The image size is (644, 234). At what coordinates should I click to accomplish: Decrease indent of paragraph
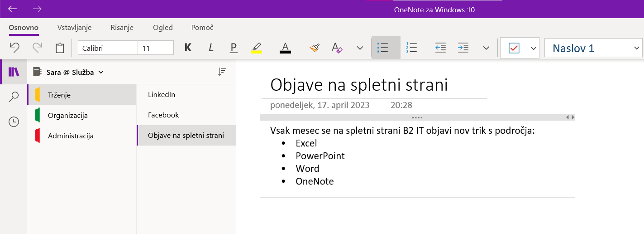pyautogui.click(x=440, y=48)
